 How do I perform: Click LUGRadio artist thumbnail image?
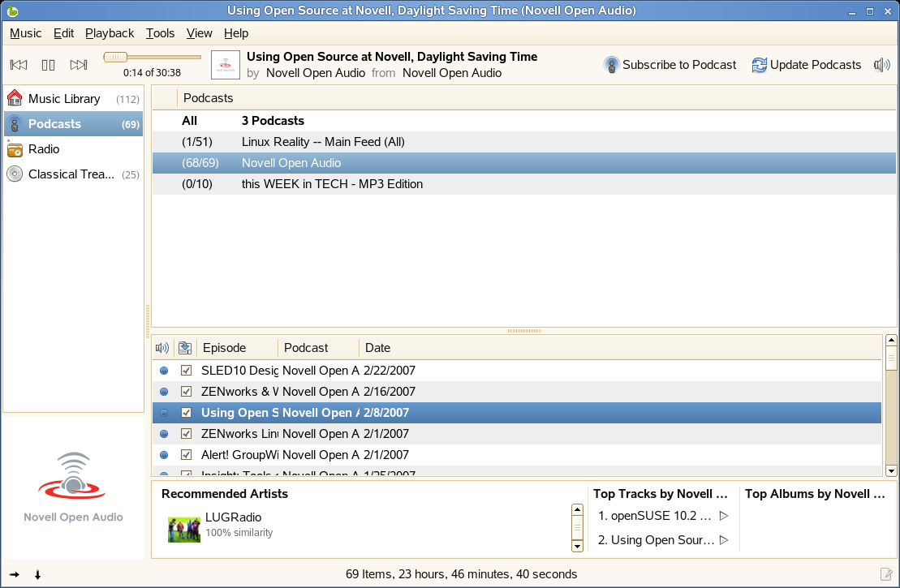click(x=183, y=528)
